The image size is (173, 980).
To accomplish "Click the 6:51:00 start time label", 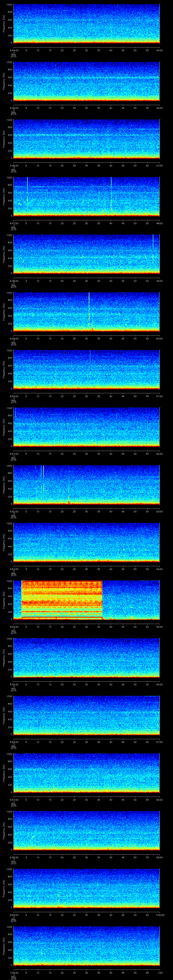I will pyautogui.click(x=14, y=454).
